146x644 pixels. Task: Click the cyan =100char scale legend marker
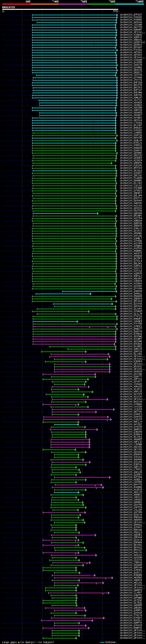102,642
